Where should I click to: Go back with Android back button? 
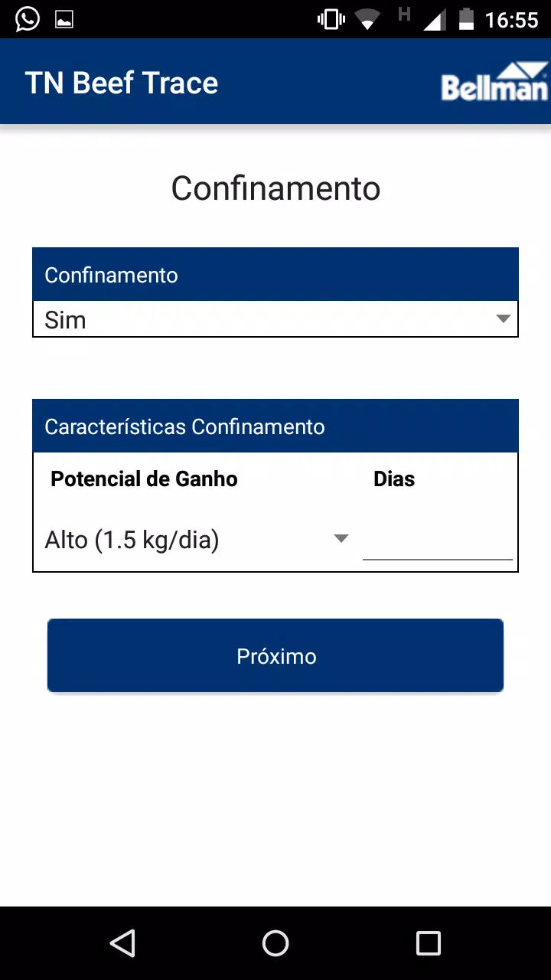122,943
